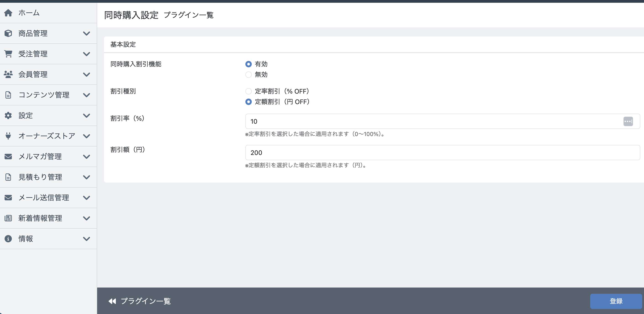644x314 pixels.
Task: Click the plug icon for オーナーズストア
Action: (x=8, y=136)
